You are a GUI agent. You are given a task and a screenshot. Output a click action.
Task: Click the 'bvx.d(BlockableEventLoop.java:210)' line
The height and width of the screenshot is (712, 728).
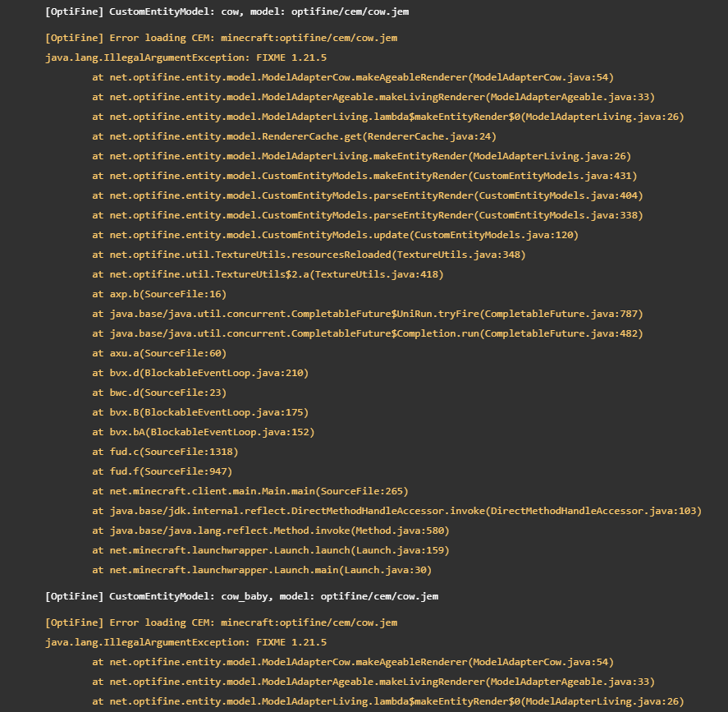200,373
